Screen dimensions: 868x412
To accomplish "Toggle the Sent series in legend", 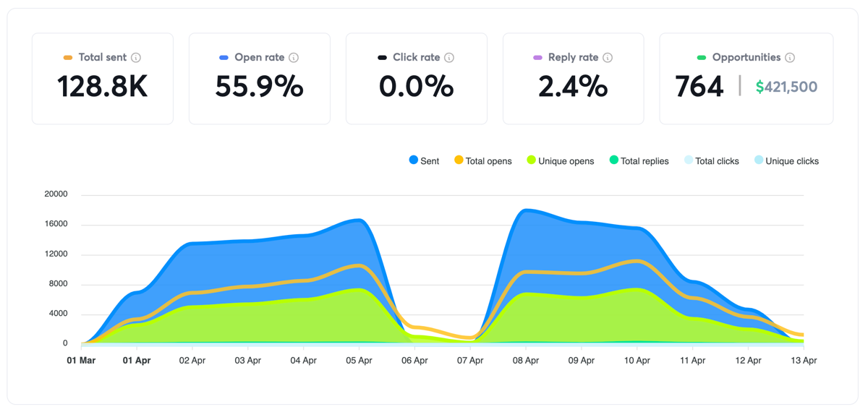I will (x=424, y=160).
